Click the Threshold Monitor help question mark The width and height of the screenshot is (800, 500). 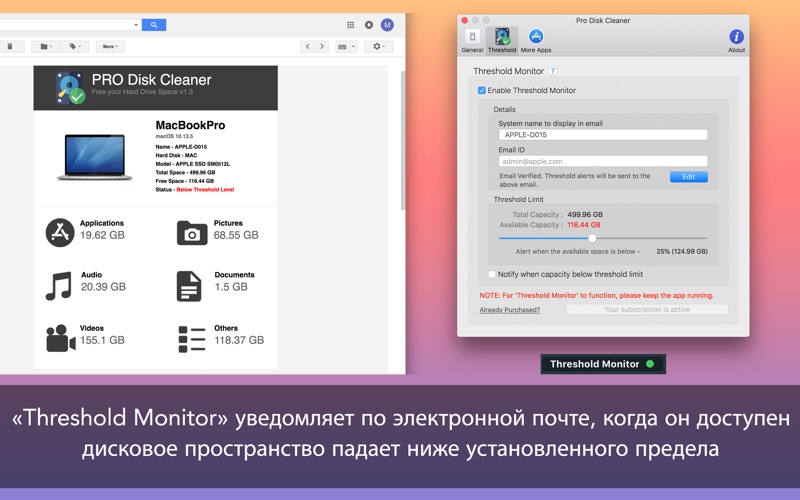click(553, 71)
